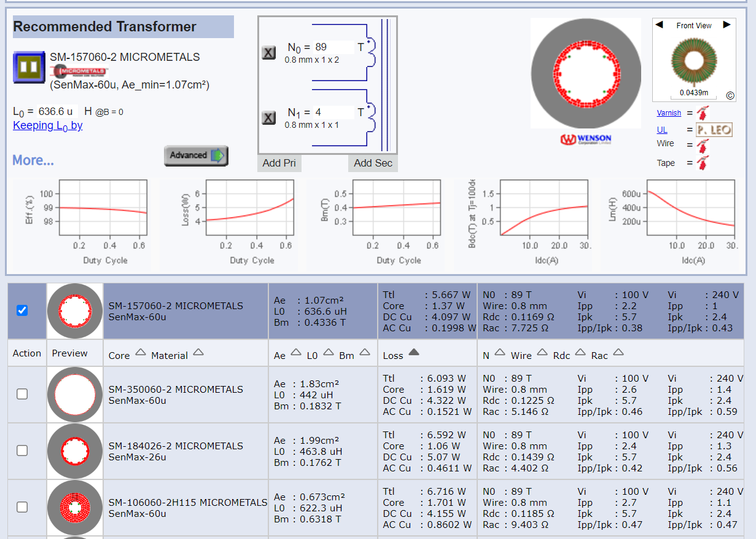
Task: Remove the N0 primary winding
Action: coord(269,53)
